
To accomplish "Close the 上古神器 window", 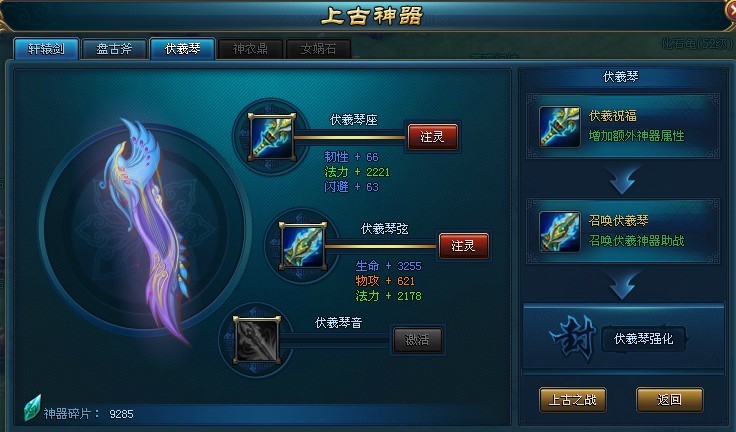I will tap(730, 9).
